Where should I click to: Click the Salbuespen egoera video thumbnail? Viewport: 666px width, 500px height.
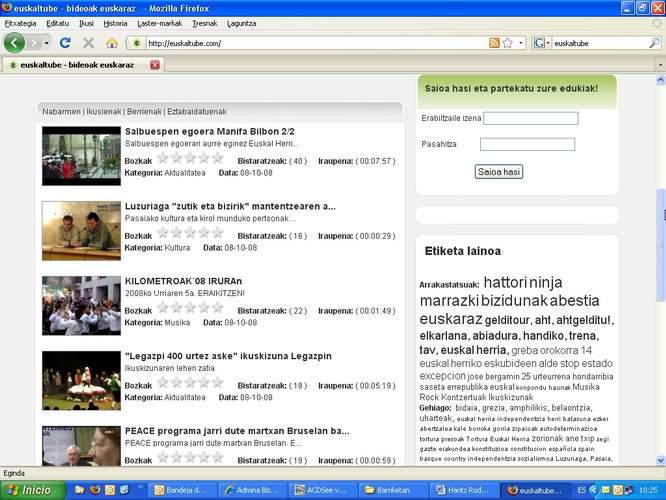coord(81,156)
